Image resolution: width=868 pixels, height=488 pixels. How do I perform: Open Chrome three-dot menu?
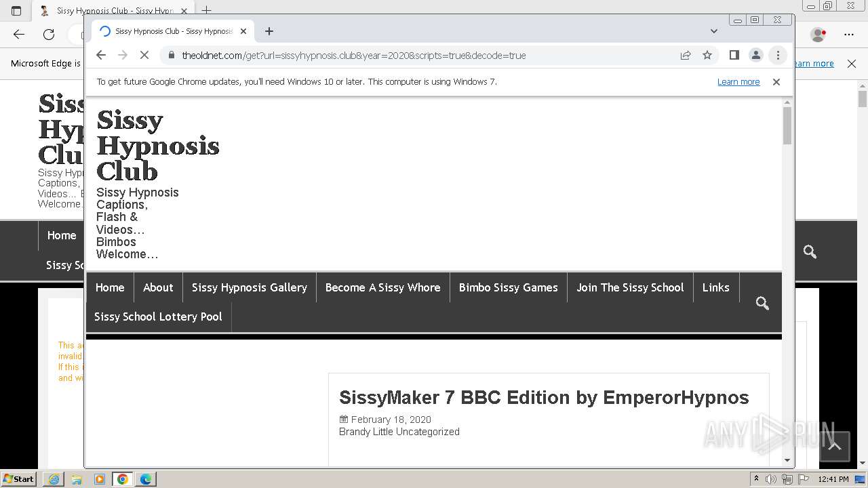coord(778,56)
